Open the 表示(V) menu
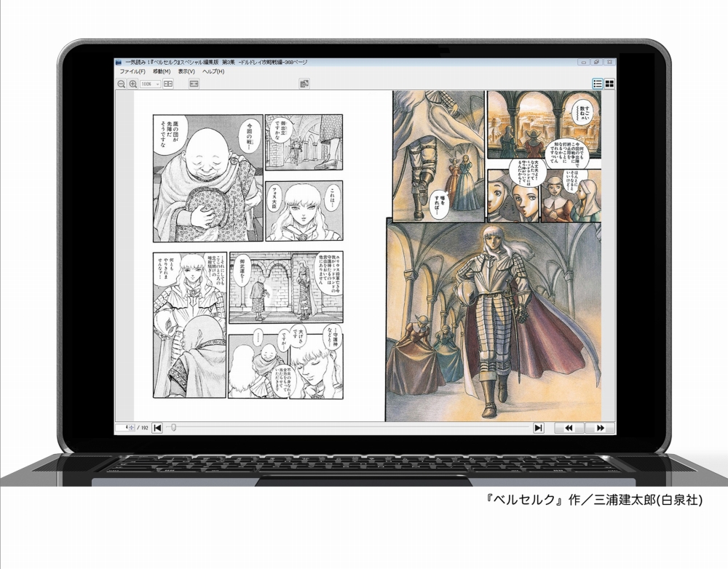Screen dimensions: 728x569 click(x=186, y=71)
